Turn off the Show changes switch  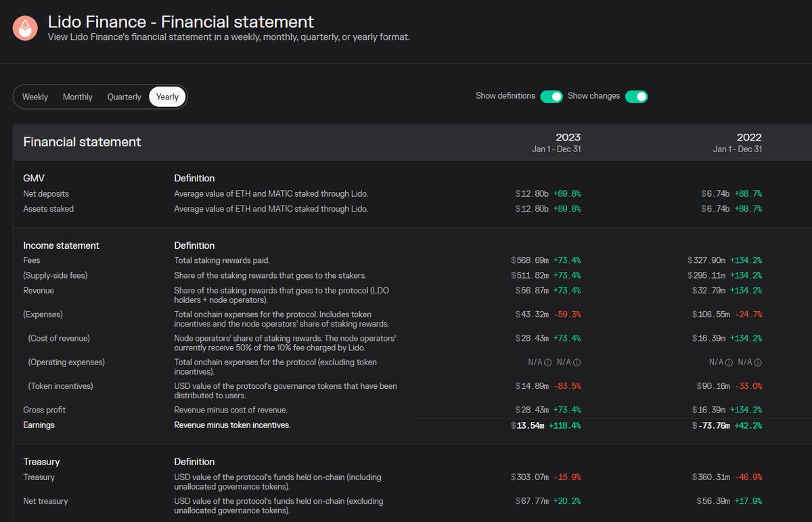click(636, 96)
